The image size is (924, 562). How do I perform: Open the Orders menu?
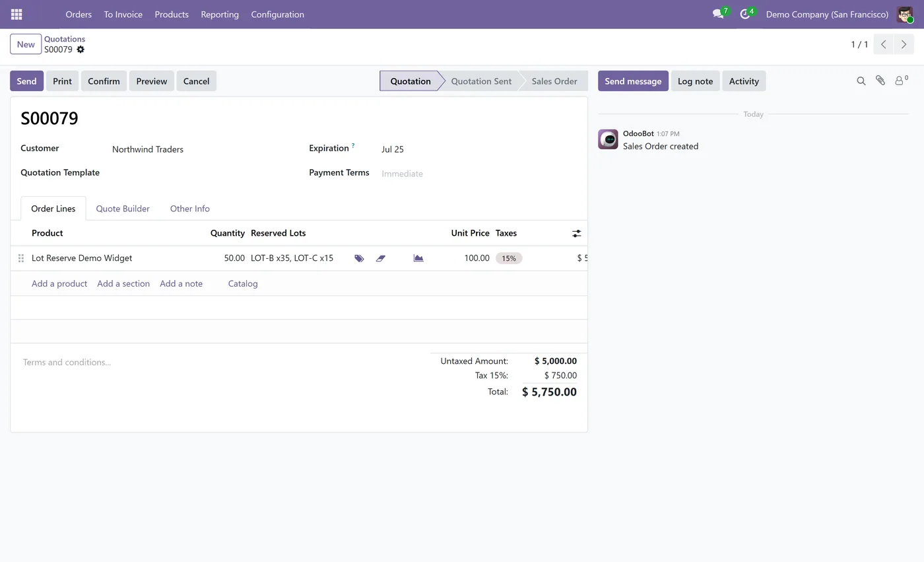tap(79, 14)
